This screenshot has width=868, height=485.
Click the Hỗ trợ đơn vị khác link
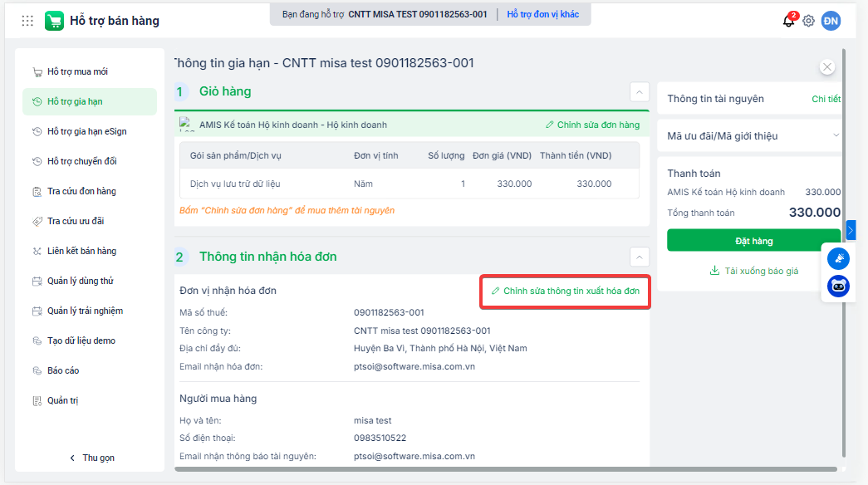tap(543, 14)
